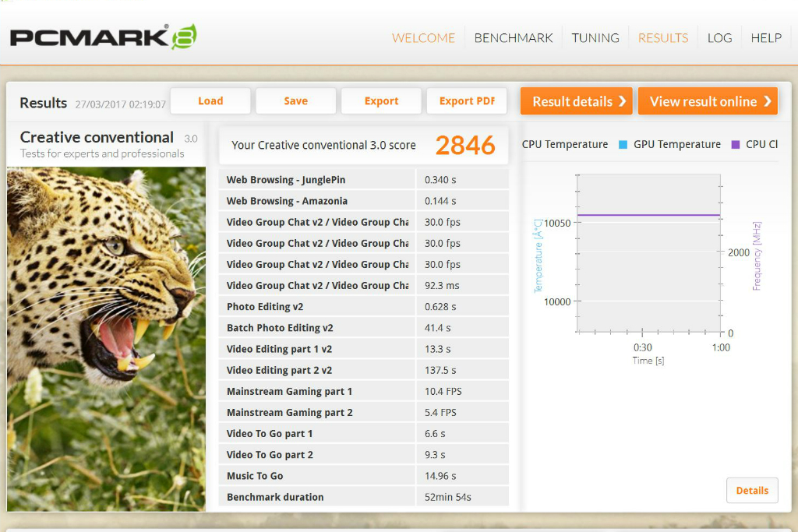Screen dimensions: 798x532
Task: Click the purple CPU clock legend square
Action: [735, 145]
